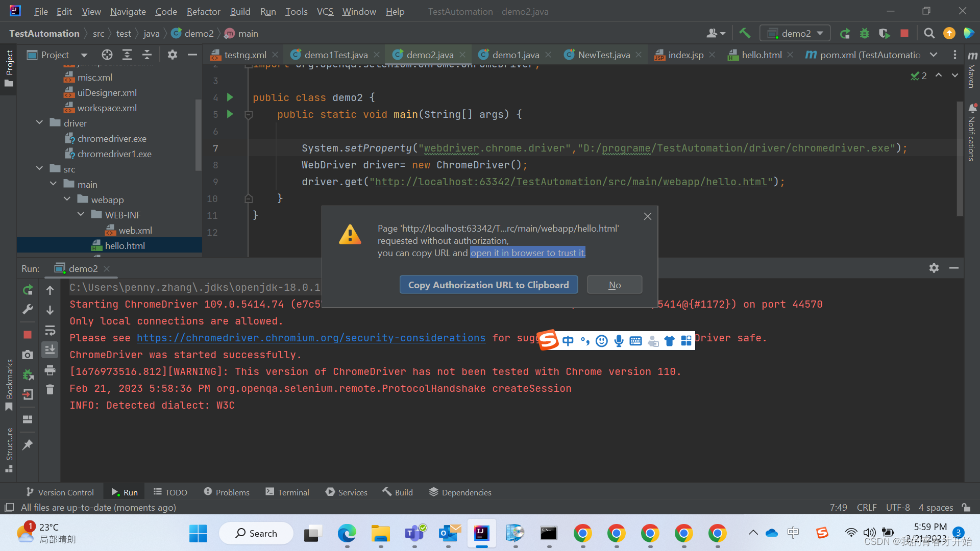Open the Problems tool window

(227, 492)
